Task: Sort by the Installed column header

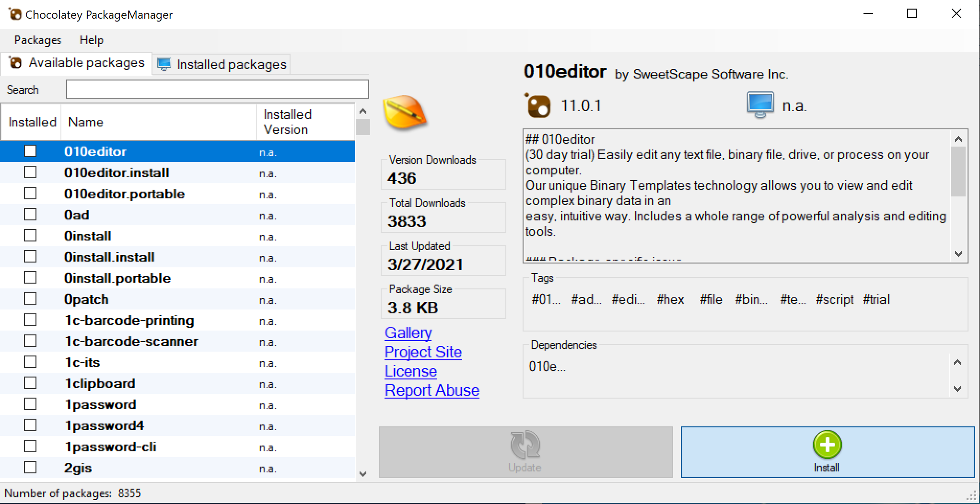Action: 31,122
